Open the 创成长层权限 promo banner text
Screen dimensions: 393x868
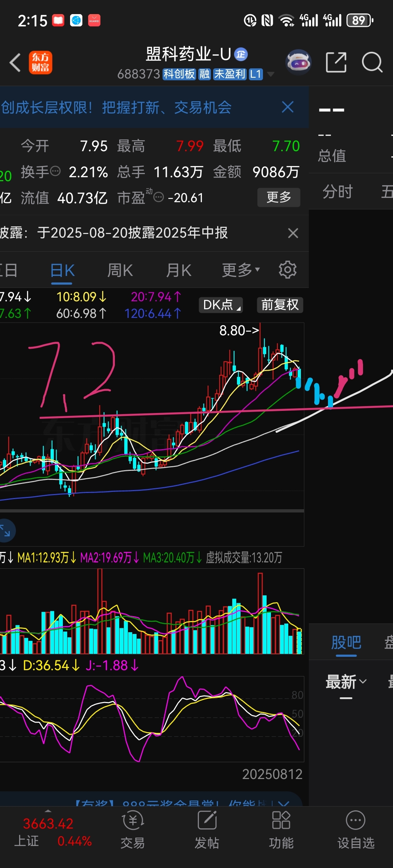(x=116, y=107)
